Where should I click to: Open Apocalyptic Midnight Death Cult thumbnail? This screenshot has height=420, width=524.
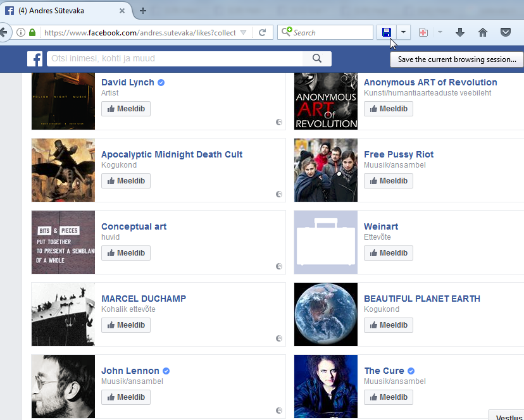point(63,170)
